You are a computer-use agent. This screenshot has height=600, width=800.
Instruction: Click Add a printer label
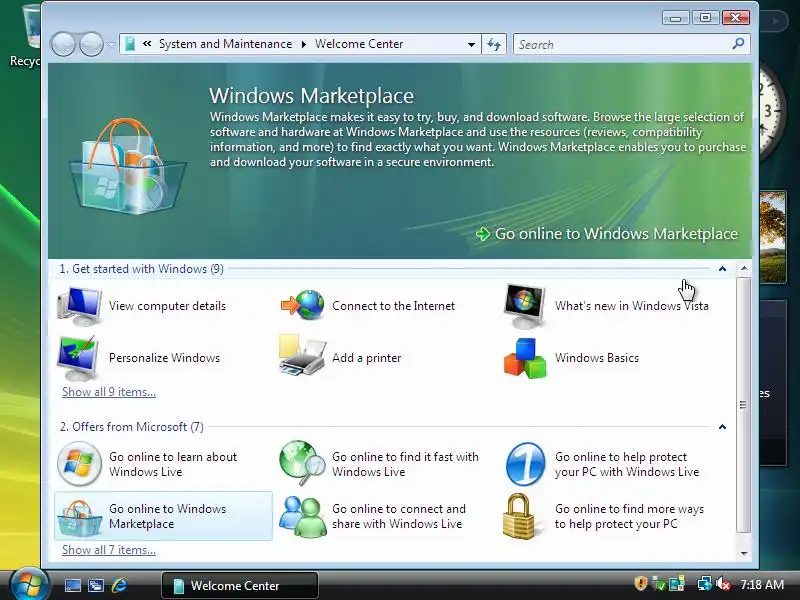366,358
